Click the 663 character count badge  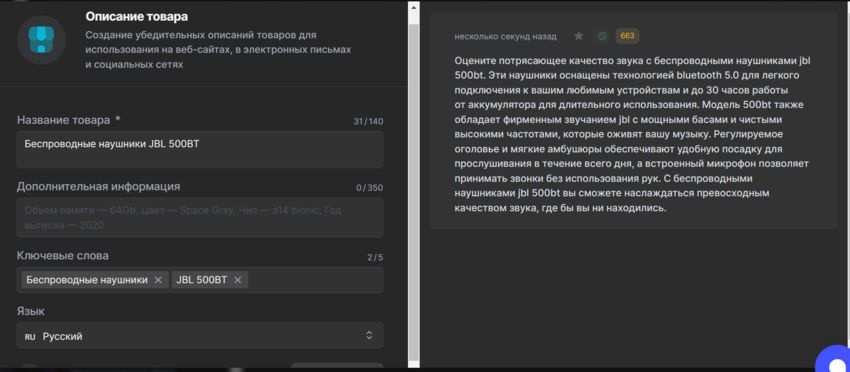[x=627, y=36]
